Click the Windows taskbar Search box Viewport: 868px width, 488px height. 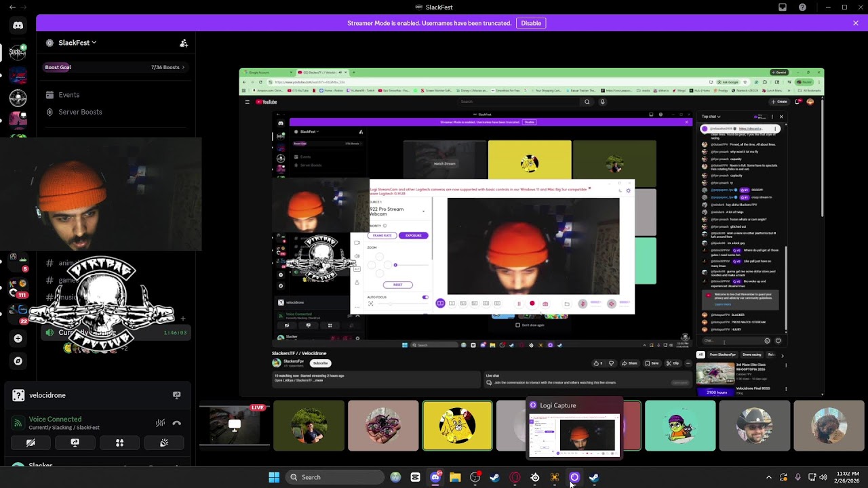click(x=335, y=477)
